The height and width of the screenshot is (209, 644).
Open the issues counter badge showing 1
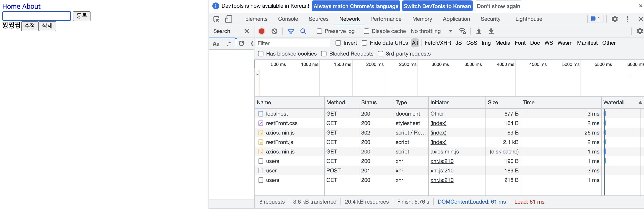point(595,19)
